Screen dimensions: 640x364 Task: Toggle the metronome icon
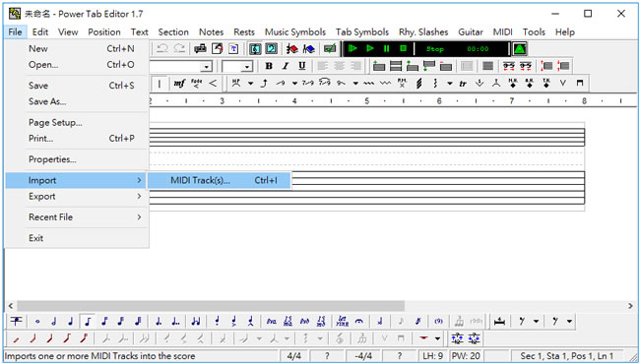click(519, 49)
